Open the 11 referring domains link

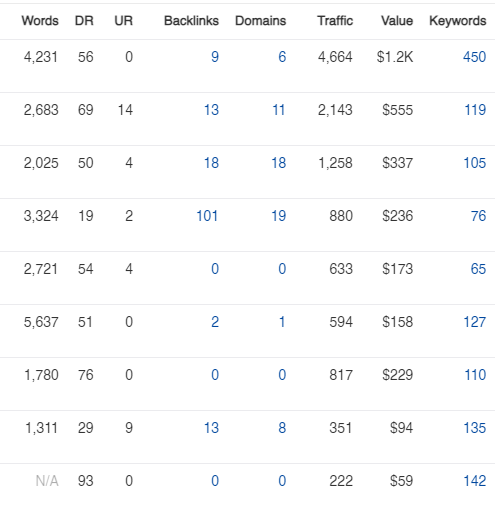(279, 110)
